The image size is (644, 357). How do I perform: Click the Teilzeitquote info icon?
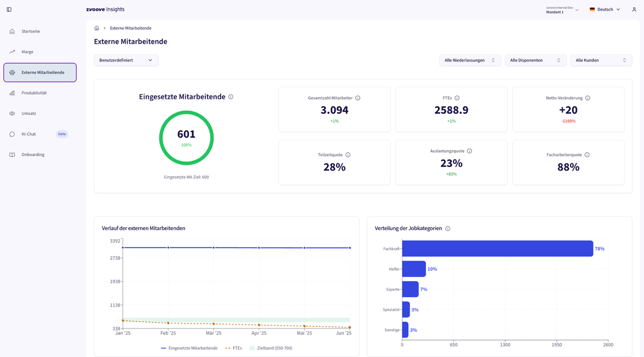coord(348,155)
